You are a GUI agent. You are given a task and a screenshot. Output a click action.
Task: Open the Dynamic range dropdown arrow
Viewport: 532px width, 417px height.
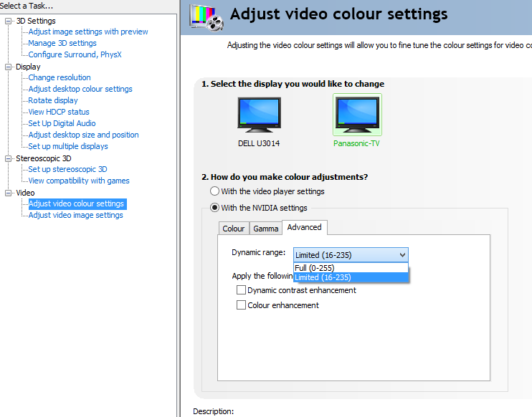pyautogui.click(x=402, y=254)
